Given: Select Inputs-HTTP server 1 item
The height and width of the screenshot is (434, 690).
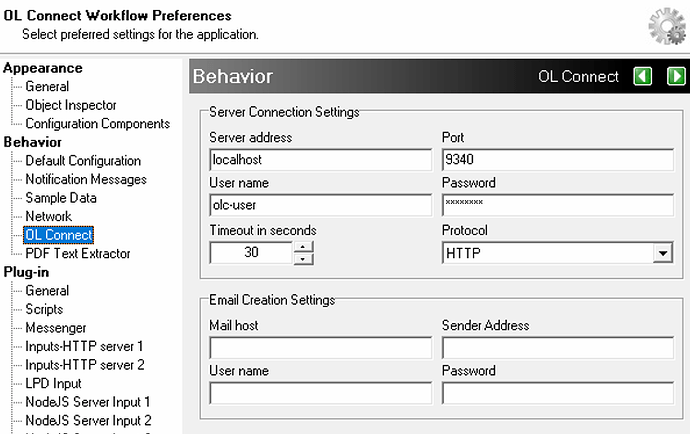Looking at the screenshot, I should tap(84, 346).
